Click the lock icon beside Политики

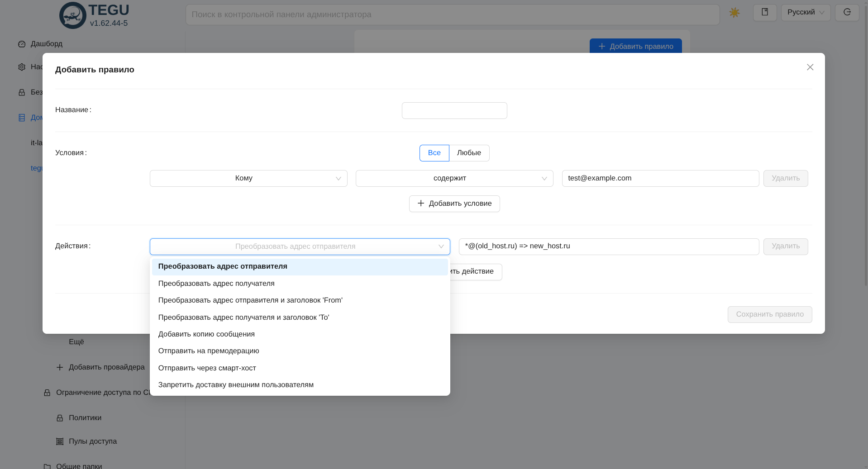(x=60, y=418)
